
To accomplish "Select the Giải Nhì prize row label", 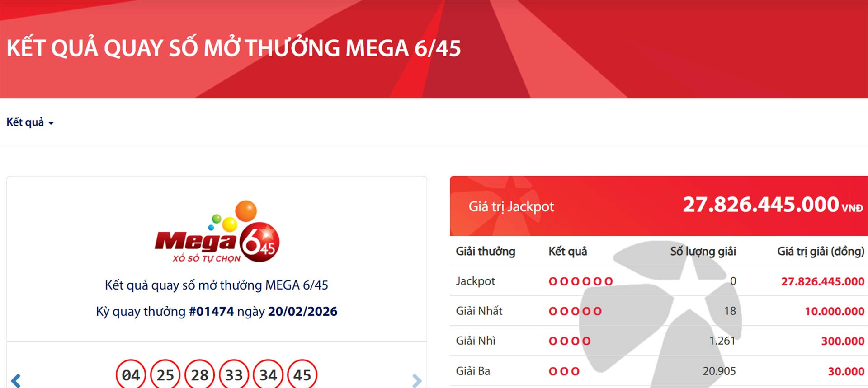I will [x=476, y=341].
